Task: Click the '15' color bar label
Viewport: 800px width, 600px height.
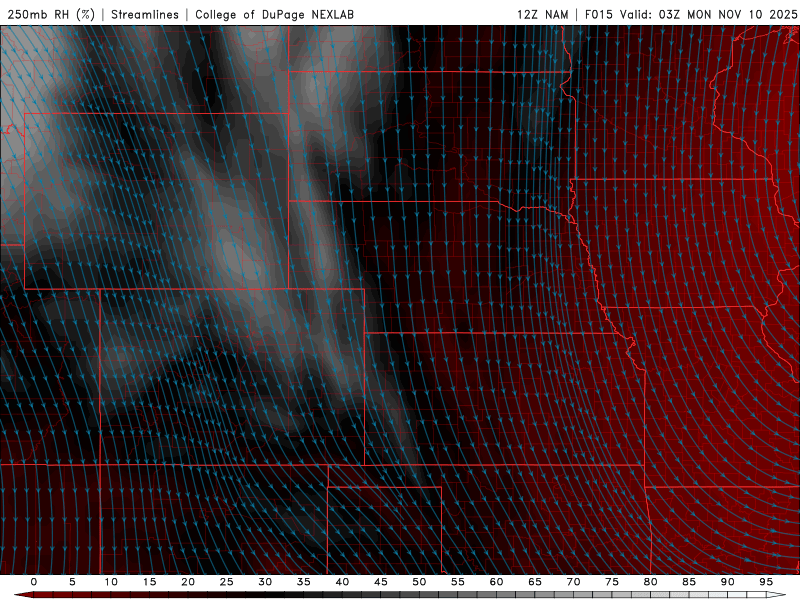Action: [x=149, y=582]
